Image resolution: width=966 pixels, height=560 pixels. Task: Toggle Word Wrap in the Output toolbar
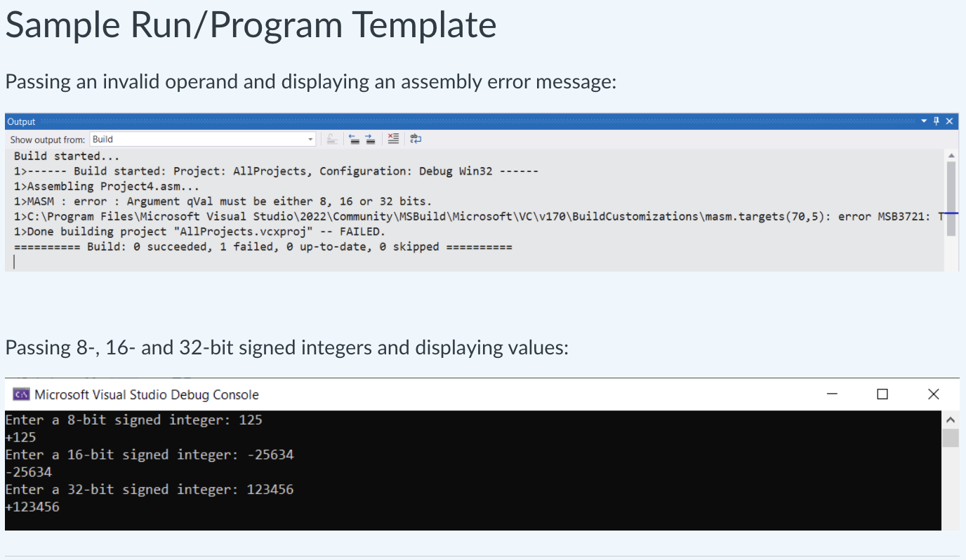pos(416,138)
